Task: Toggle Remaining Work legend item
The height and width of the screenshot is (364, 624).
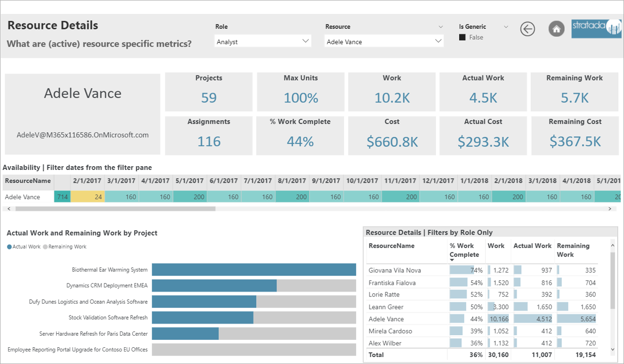Action: click(64, 247)
